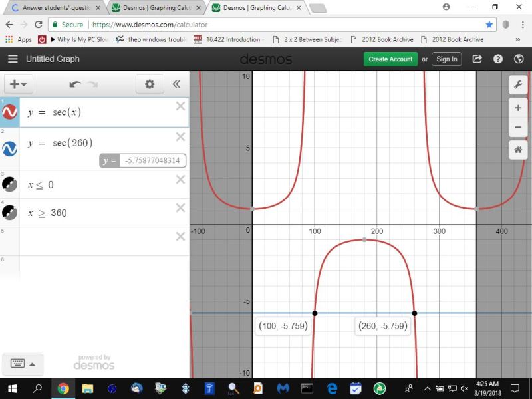Open Microsoft Edge from the taskbar
This screenshot has height=399, width=532.
[x=331, y=388]
